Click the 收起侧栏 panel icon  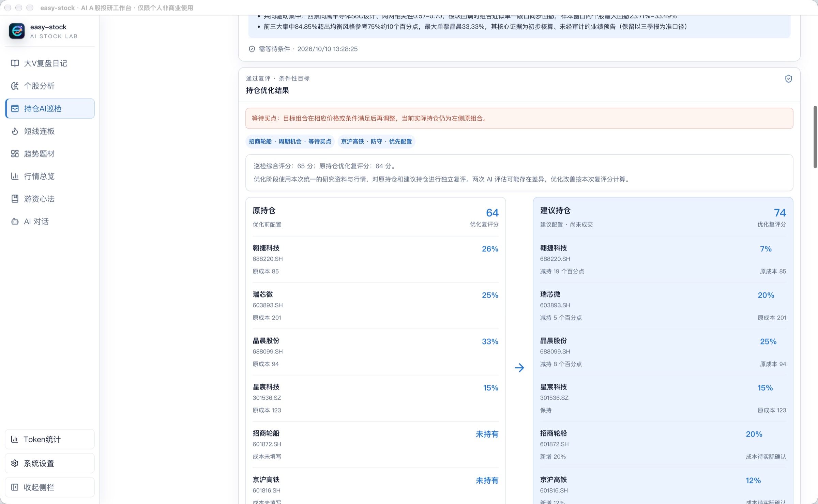(x=15, y=487)
